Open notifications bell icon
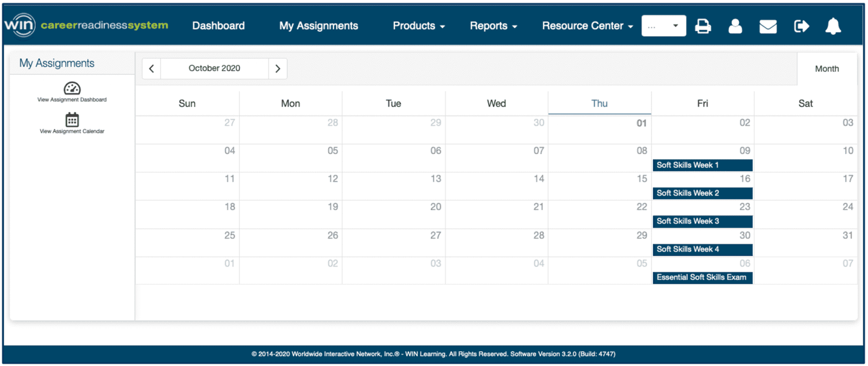The height and width of the screenshot is (366, 868). [x=833, y=26]
